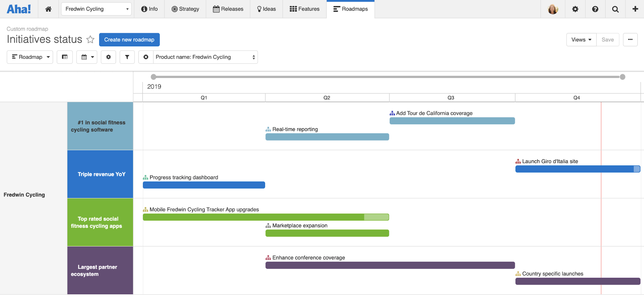Image resolution: width=644 pixels, height=301 pixels.
Task: Click initiative icon beside Progress tracking dashboard
Action: [x=145, y=178]
